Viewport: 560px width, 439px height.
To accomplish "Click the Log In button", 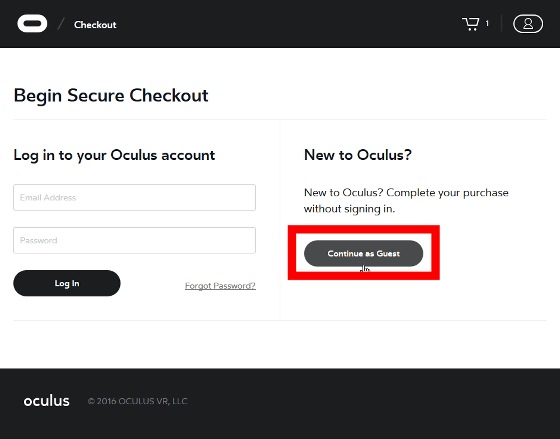I will tap(67, 283).
